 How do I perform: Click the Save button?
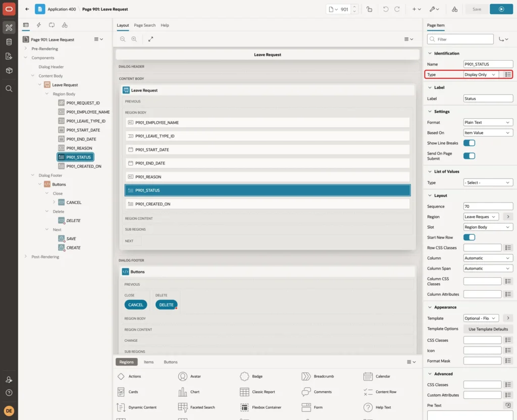[x=477, y=9]
